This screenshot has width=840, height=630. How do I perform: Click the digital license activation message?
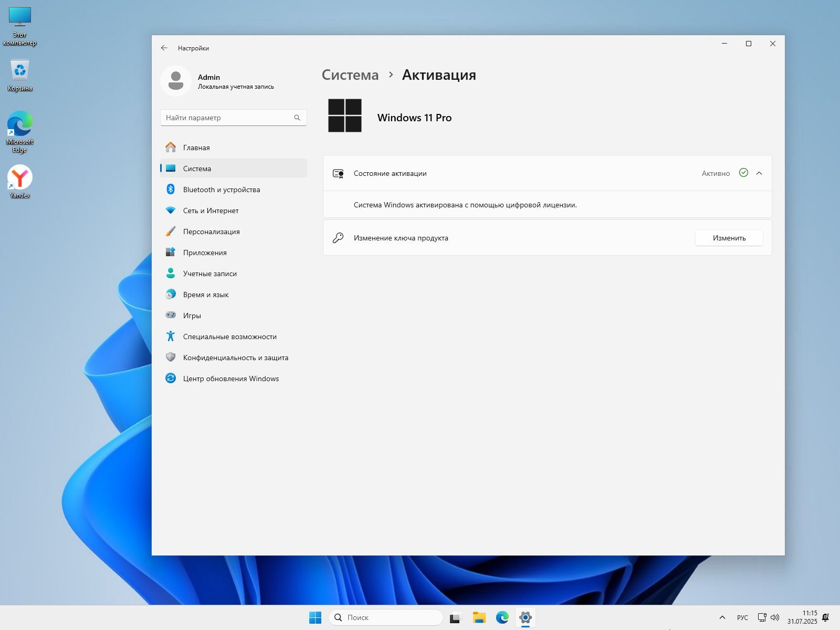coord(465,205)
